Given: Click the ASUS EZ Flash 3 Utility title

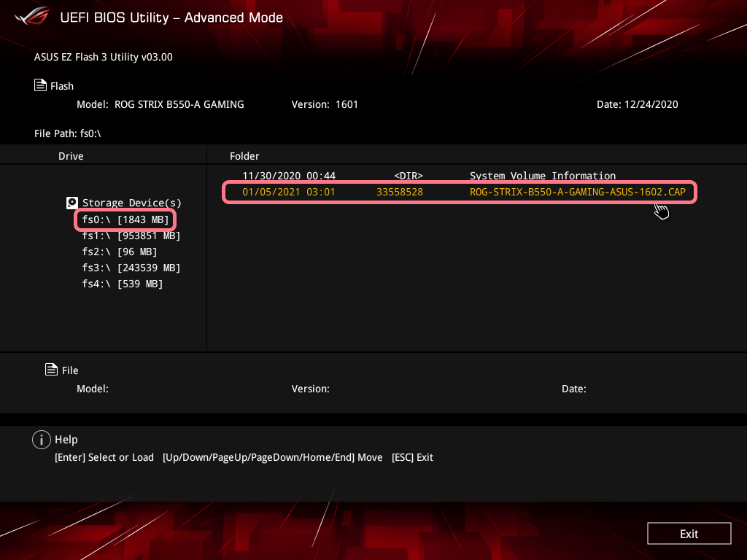Looking at the screenshot, I should coord(104,57).
